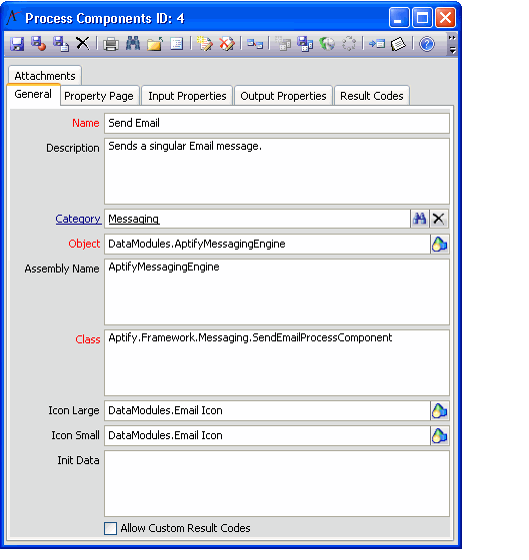The height and width of the screenshot is (560, 529).
Task: Click the Name field containing Send Email
Action: [277, 123]
